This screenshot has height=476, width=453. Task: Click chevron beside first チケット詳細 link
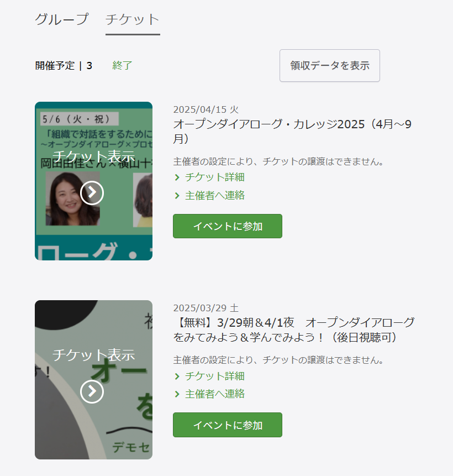point(177,177)
